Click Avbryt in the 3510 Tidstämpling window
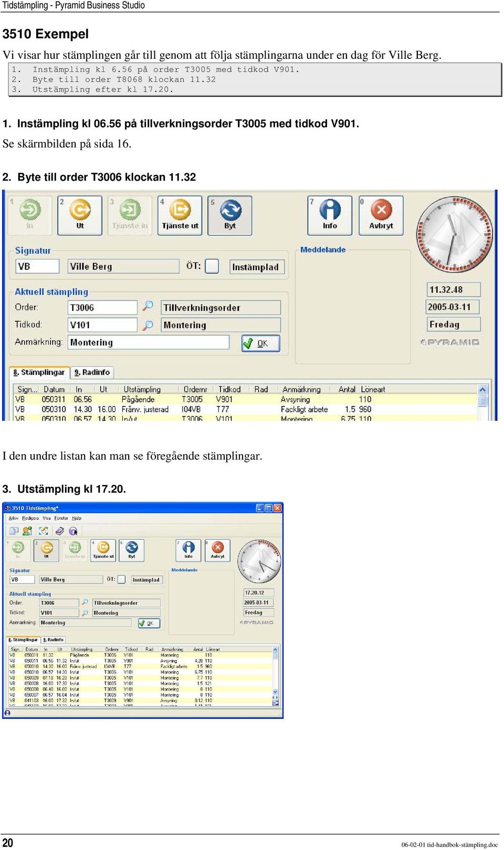The image size is (504, 850). (x=217, y=550)
